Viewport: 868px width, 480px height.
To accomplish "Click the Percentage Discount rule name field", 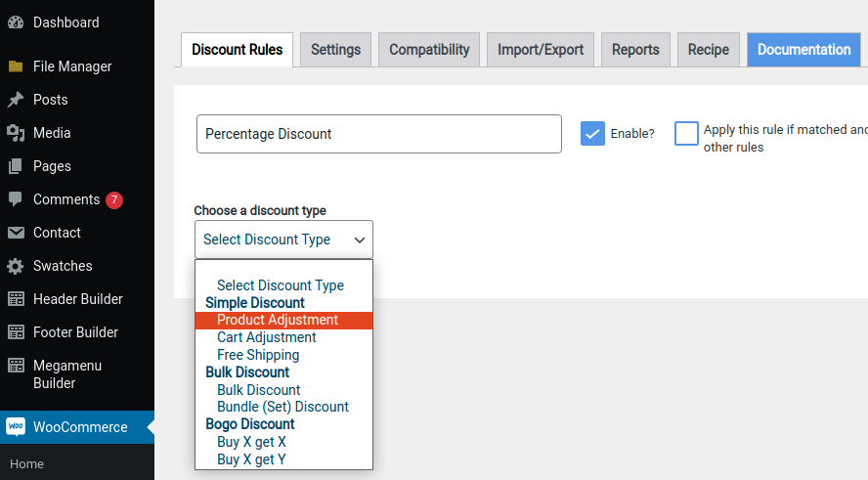I will (x=378, y=134).
